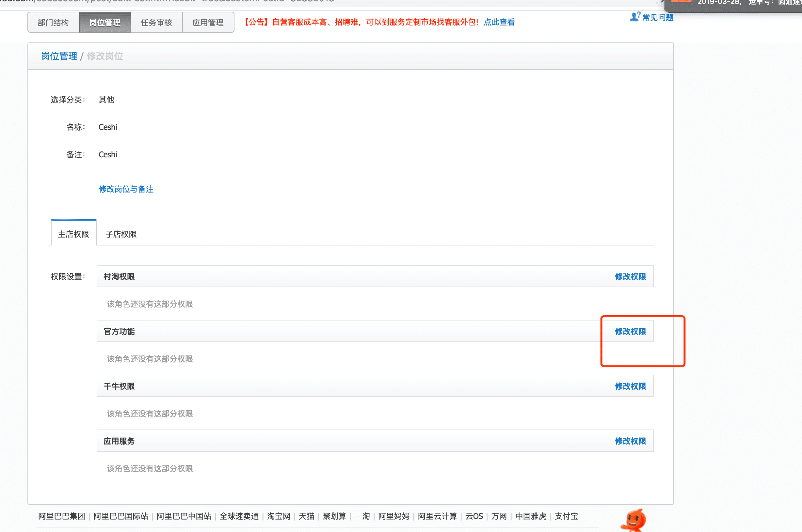Open 淘宝网 footer link
802x532 pixels.
279,516
